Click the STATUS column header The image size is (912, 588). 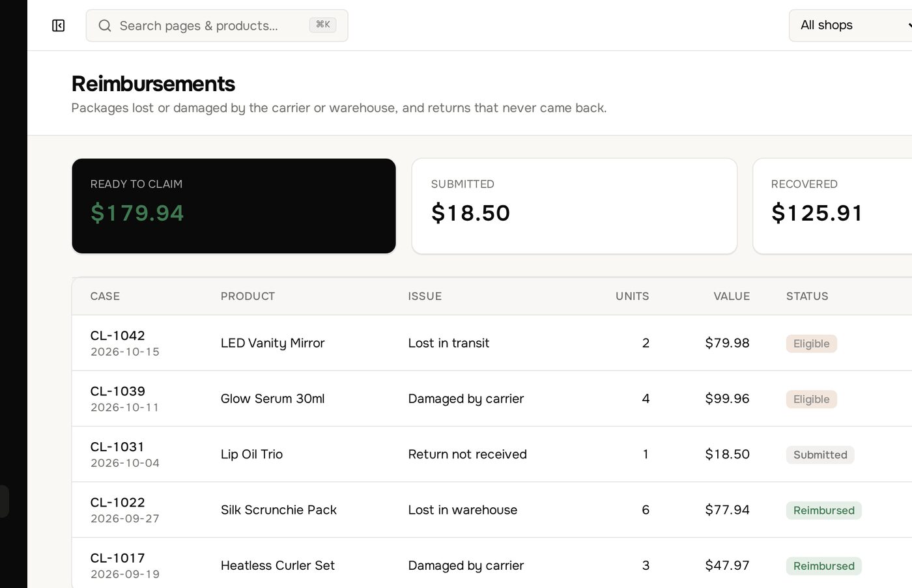click(x=807, y=296)
